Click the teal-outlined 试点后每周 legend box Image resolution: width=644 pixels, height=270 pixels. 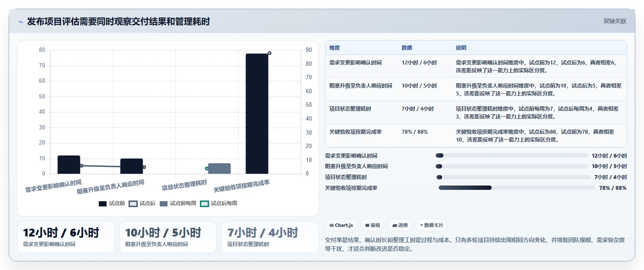pyautogui.click(x=204, y=203)
